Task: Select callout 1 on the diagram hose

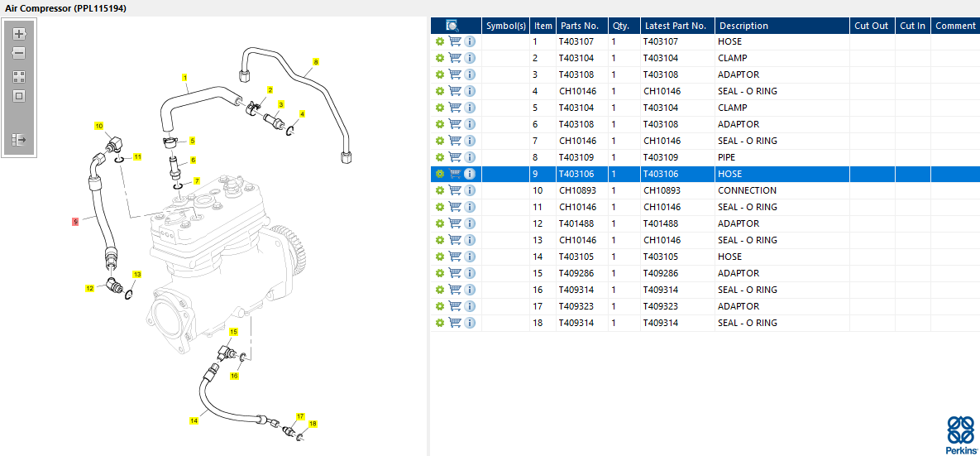Action: click(x=185, y=78)
